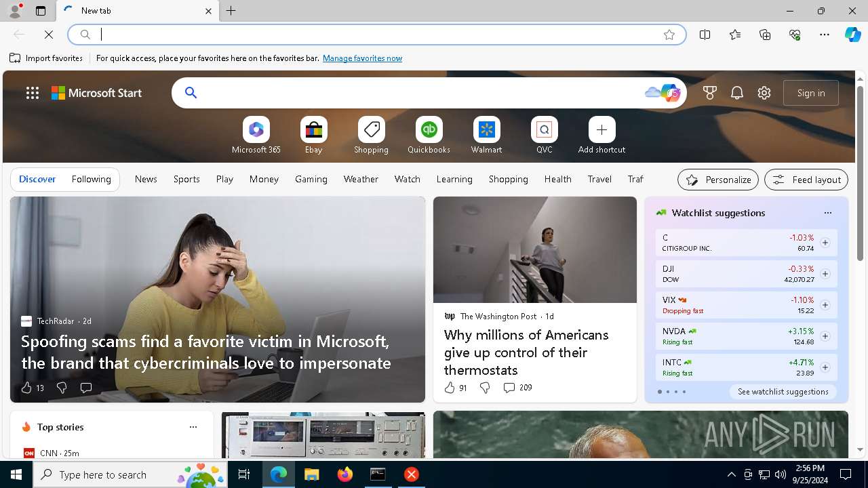The image size is (868, 488).
Task: Open Quickbooks shortcut
Action: [x=429, y=136]
